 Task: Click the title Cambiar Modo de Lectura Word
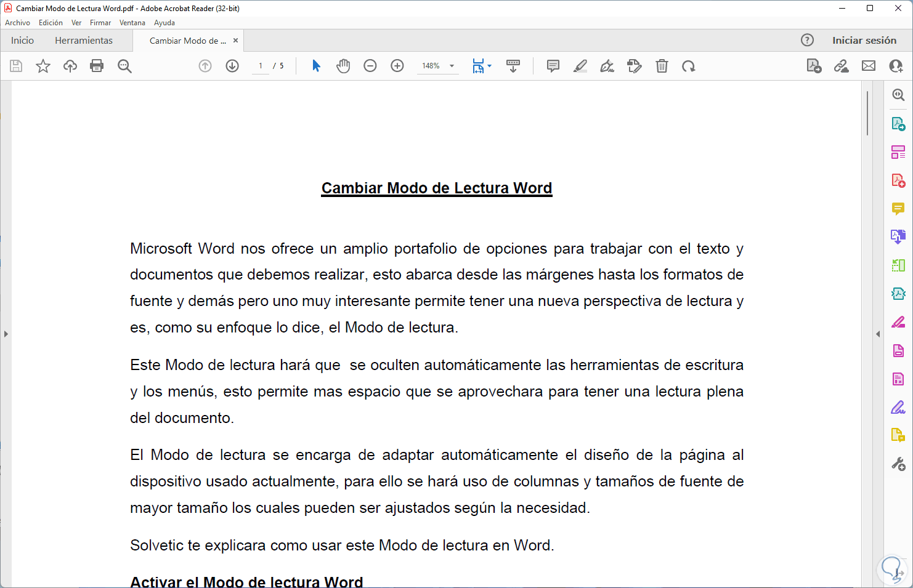tap(437, 188)
